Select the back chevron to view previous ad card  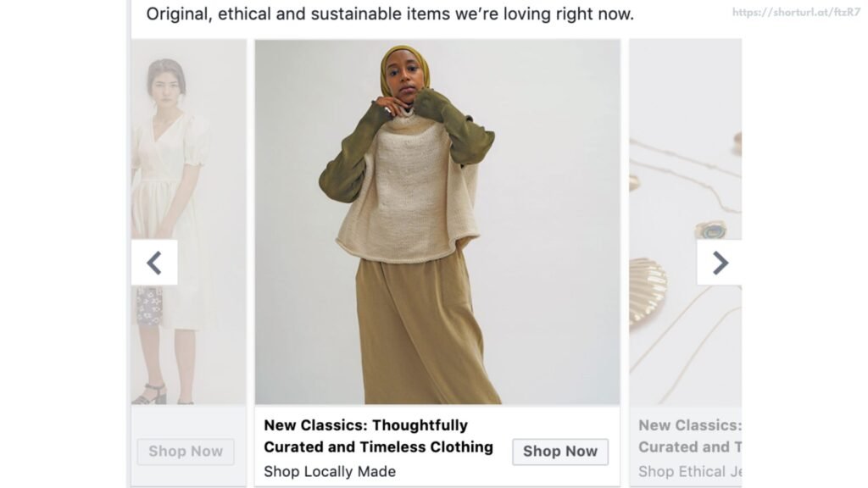pyautogui.click(x=155, y=263)
